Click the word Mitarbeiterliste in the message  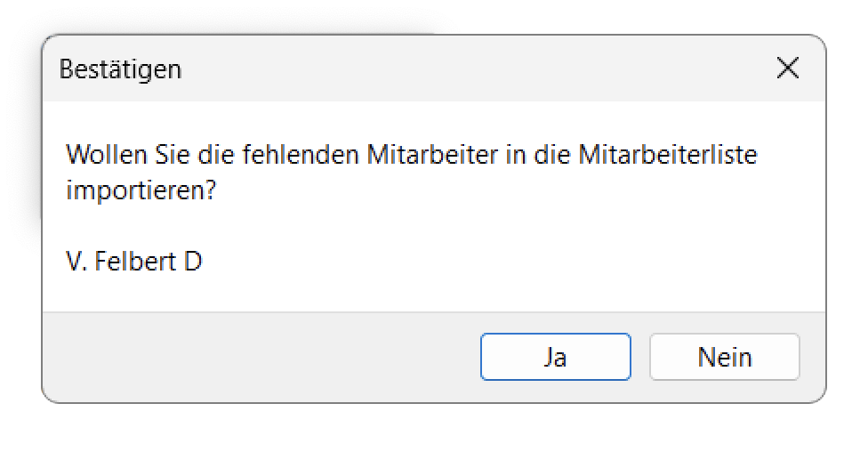(667, 155)
